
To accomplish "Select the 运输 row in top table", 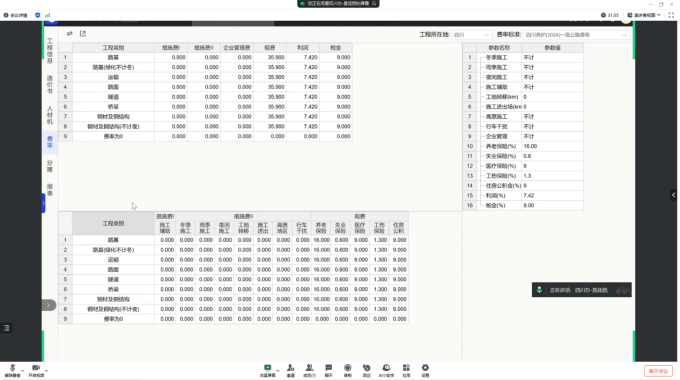I will [x=206, y=77].
